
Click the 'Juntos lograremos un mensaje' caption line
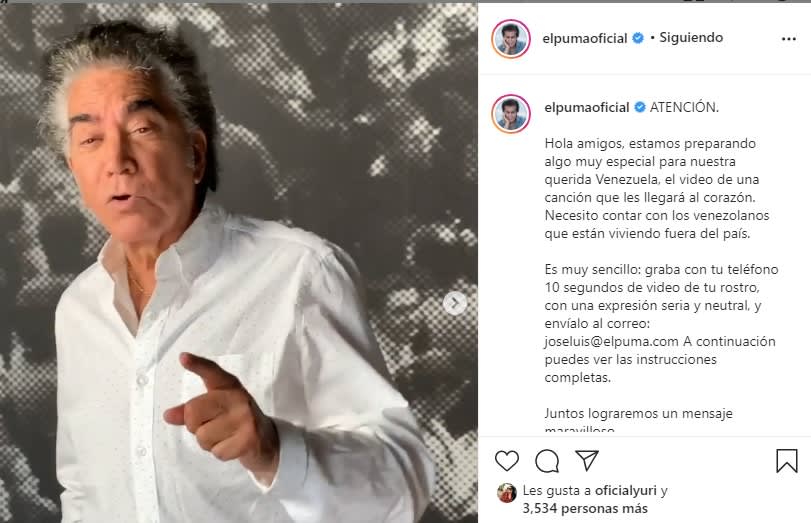pos(638,413)
